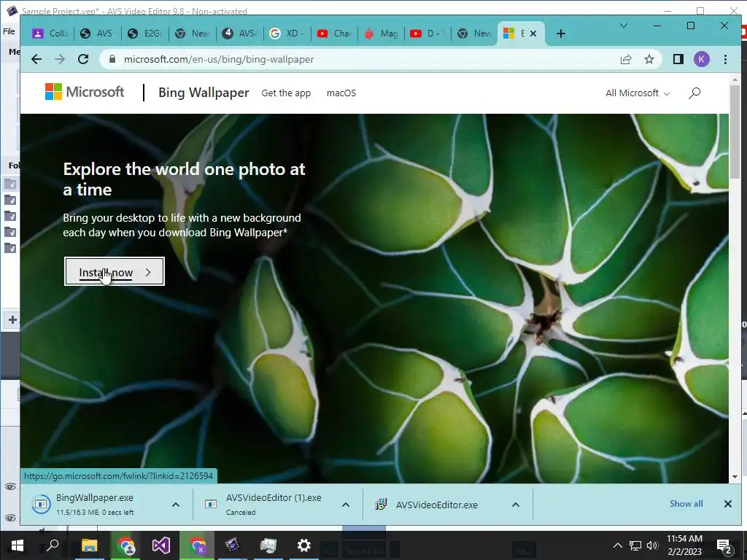This screenshot has width=747, height=560.
Task: Toggle the fifth folder checkbox in AVS editor
Action: pyautogui.click(x=10, y=248)
